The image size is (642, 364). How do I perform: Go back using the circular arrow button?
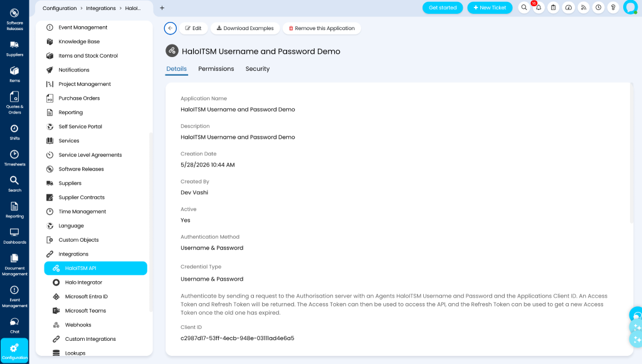point(171,28)
